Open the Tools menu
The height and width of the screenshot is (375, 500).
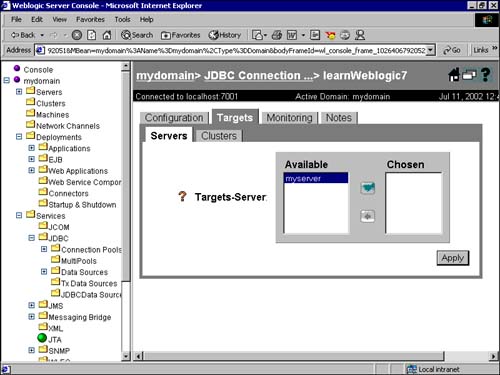point(122,19)
